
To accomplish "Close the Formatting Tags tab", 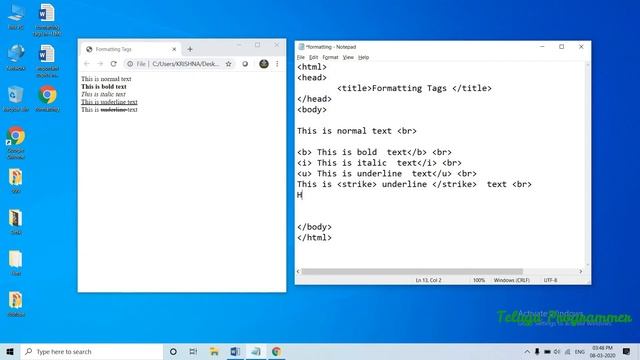I will click(x=174, y=49).
